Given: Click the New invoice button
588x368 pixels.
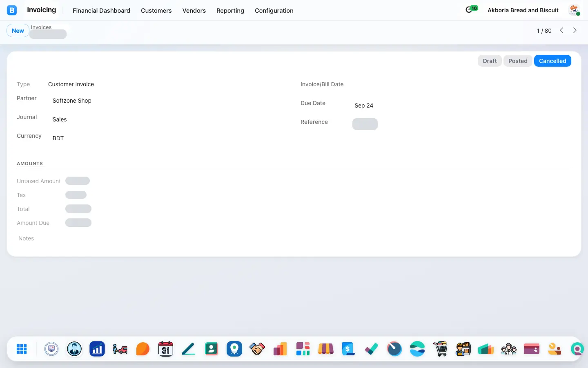Looking at the screenshot, I should [x=18, y=31].
